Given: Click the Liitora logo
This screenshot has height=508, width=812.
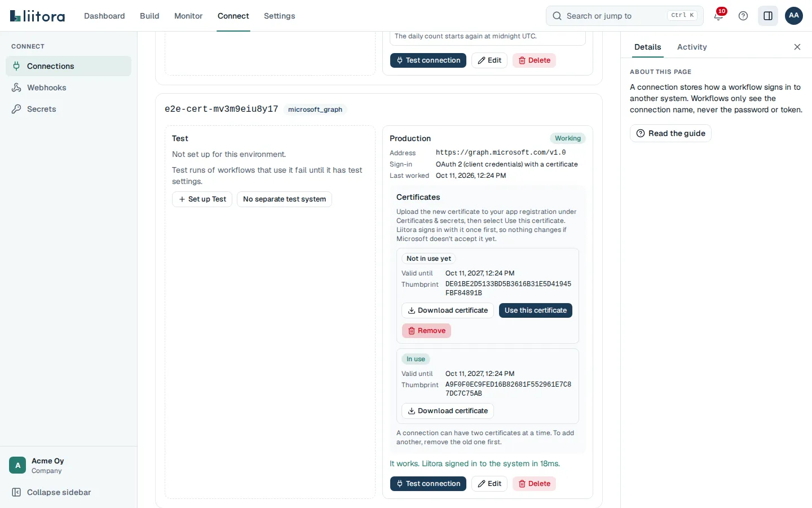Looking at the screenshot, I should 37,16.
